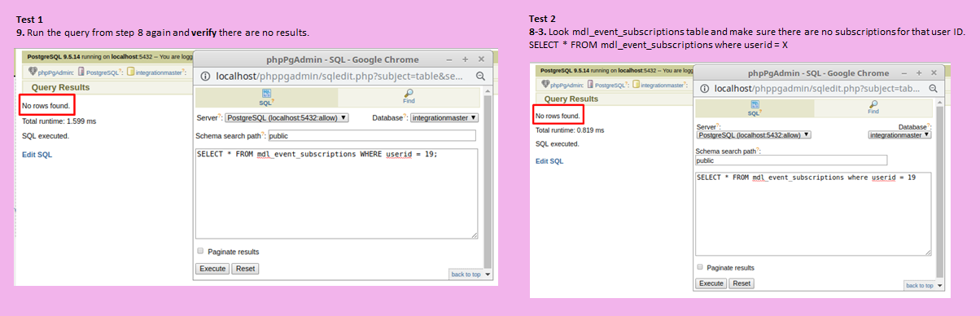Open Server dropdown in Test 2 window

[754, 134]
